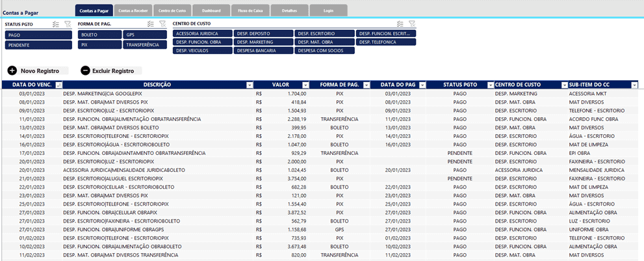Select BOLETO in payment method slicer
The width and height of the screenshot is (644, 261).
pos(100,35)
